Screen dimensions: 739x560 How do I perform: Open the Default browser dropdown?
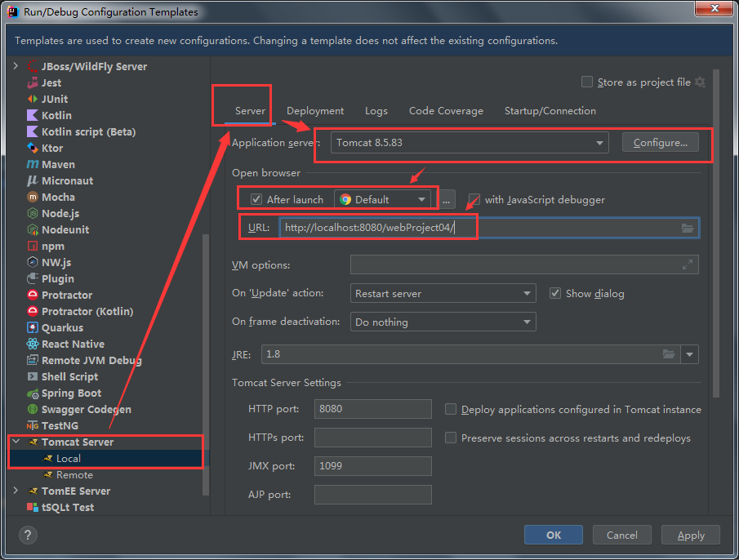(x=382, y=199)
